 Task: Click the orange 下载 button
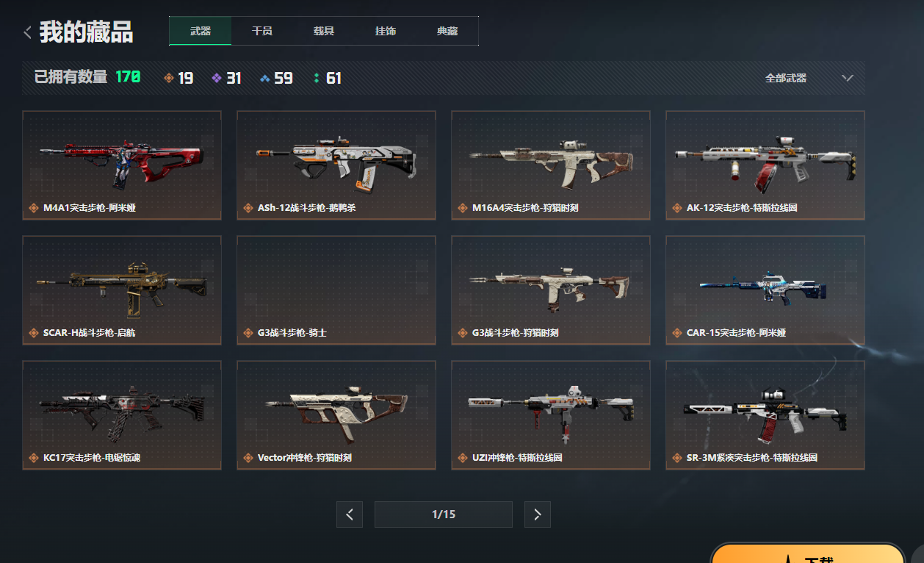[808, 553]
